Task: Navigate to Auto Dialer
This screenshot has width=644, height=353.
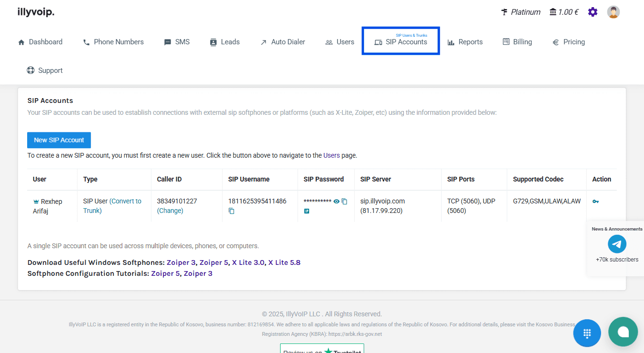Action: (282, 42)
